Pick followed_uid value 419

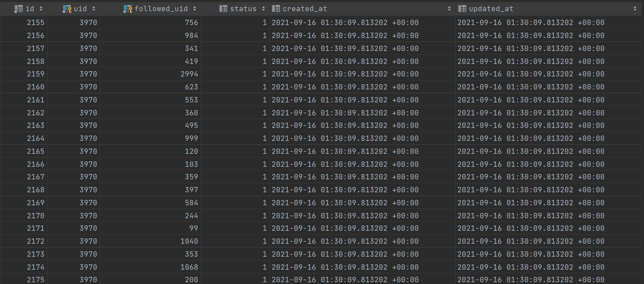point(192,61)
